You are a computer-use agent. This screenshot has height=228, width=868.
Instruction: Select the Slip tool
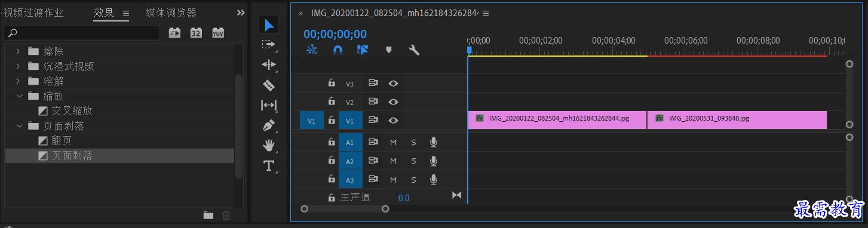pos(269,106)
